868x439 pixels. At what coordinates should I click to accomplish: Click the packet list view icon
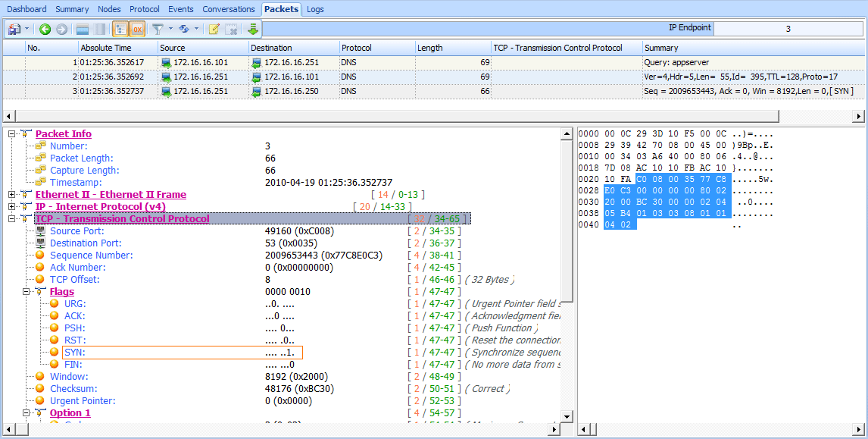(x=82, y=30)
